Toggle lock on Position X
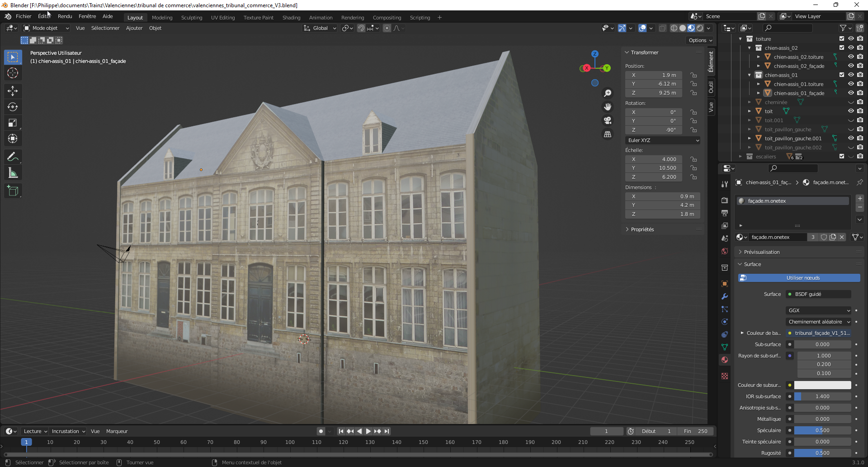The height and width of the screenshot is (467, 868). 693,75
